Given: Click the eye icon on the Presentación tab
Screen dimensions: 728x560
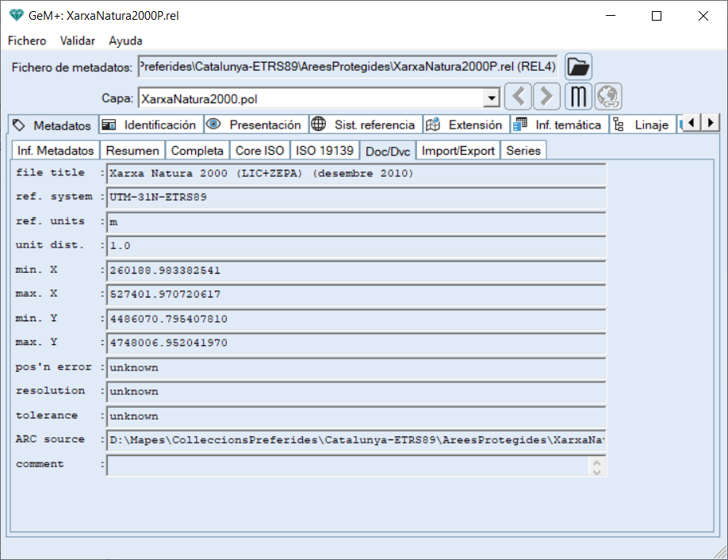Looking at the screenshot, I should (213, 125).
